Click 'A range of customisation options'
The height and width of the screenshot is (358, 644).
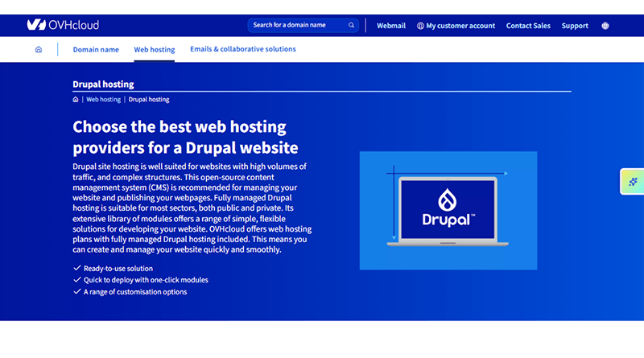[x=135, y=292]
